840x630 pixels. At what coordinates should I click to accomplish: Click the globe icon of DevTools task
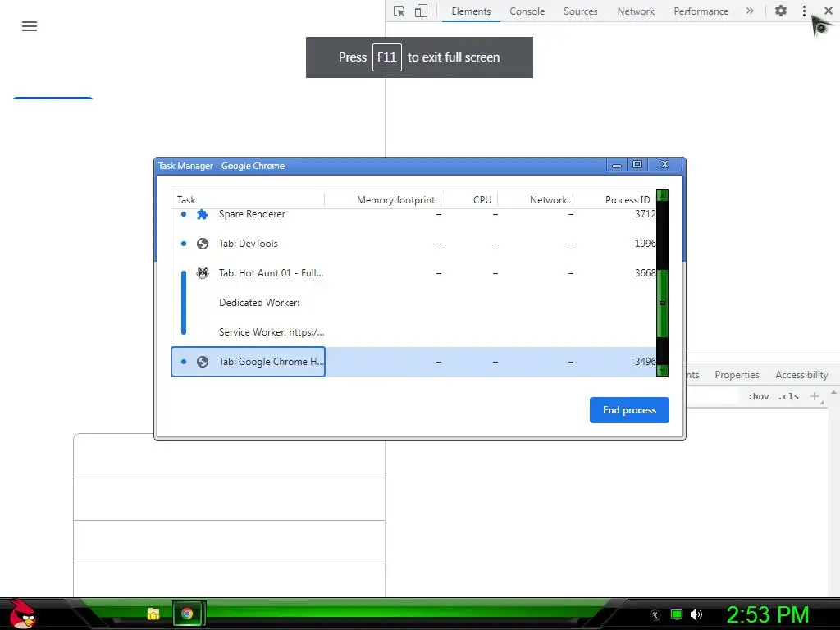click(202, 244)
